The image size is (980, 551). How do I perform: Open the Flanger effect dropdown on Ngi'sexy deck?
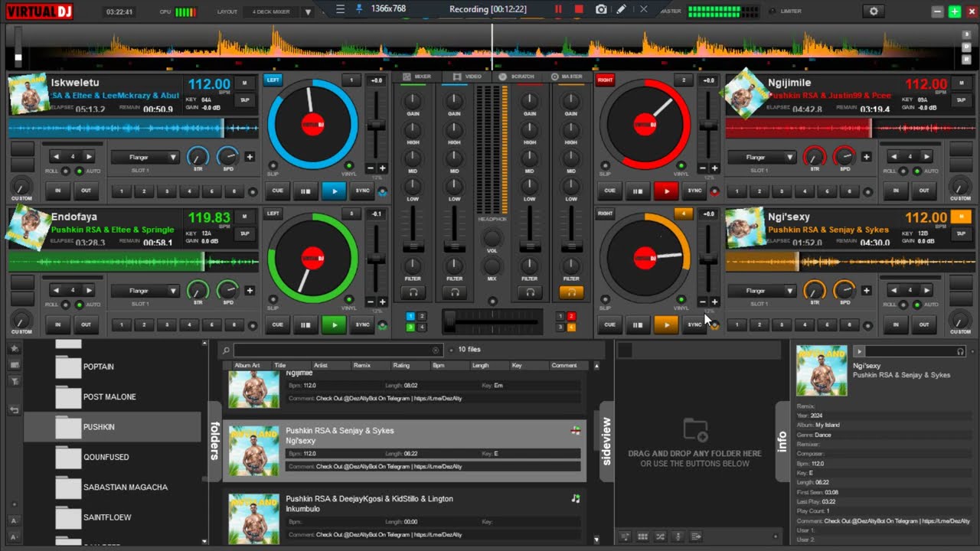point(762,291)
